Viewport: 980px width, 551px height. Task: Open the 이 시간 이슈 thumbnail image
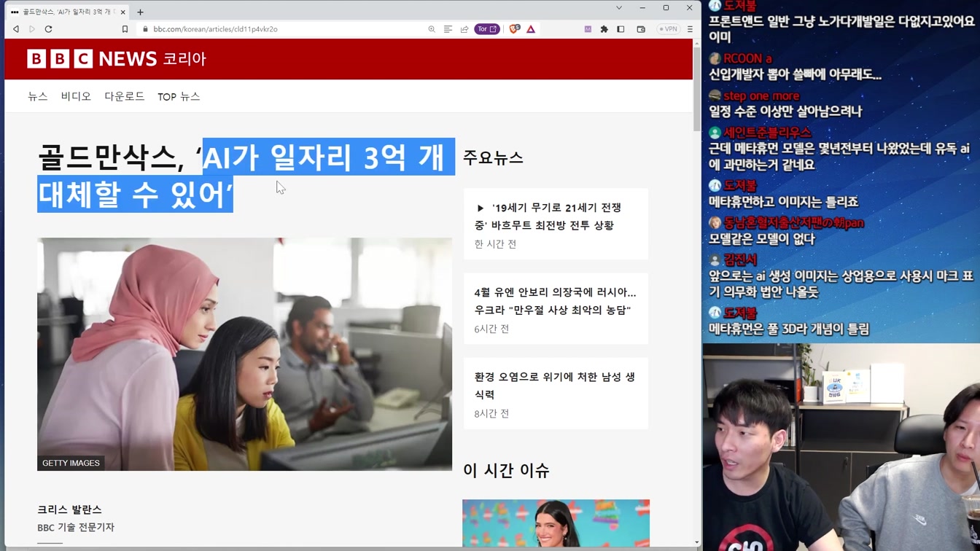[556, 523]
